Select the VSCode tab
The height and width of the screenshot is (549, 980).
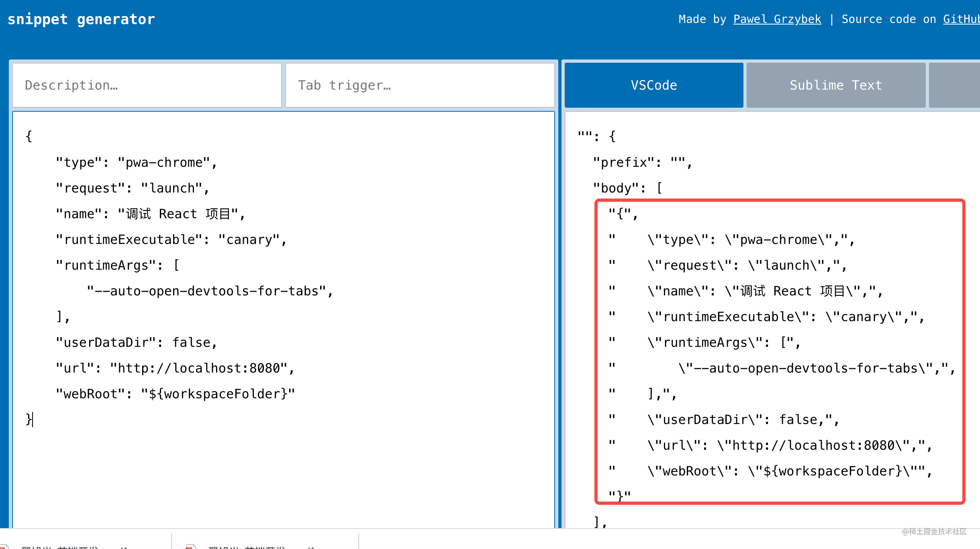tap(653, 85)
